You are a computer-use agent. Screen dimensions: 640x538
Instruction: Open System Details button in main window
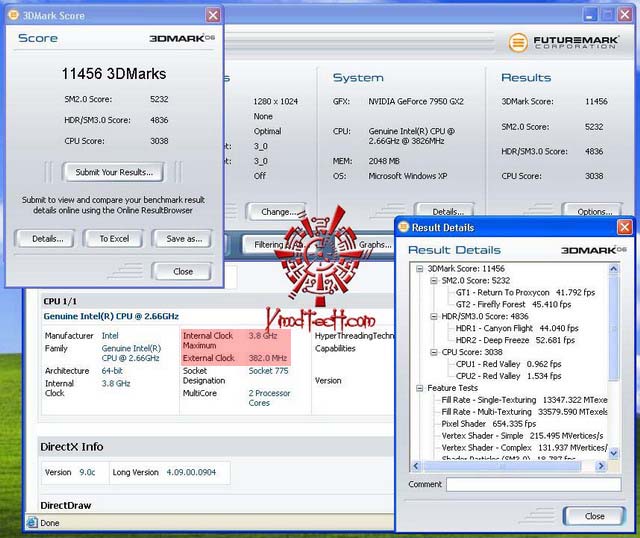tap(446, 211)
